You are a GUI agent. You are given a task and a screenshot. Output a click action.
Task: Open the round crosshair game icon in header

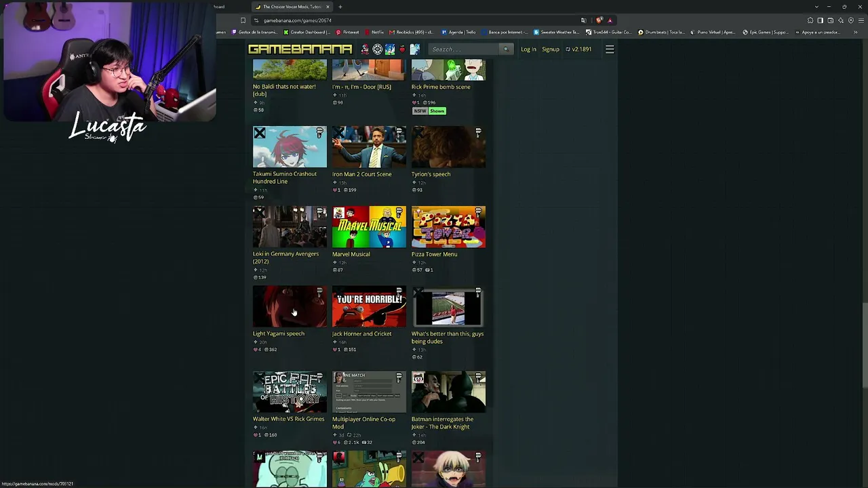pos(377,49)
